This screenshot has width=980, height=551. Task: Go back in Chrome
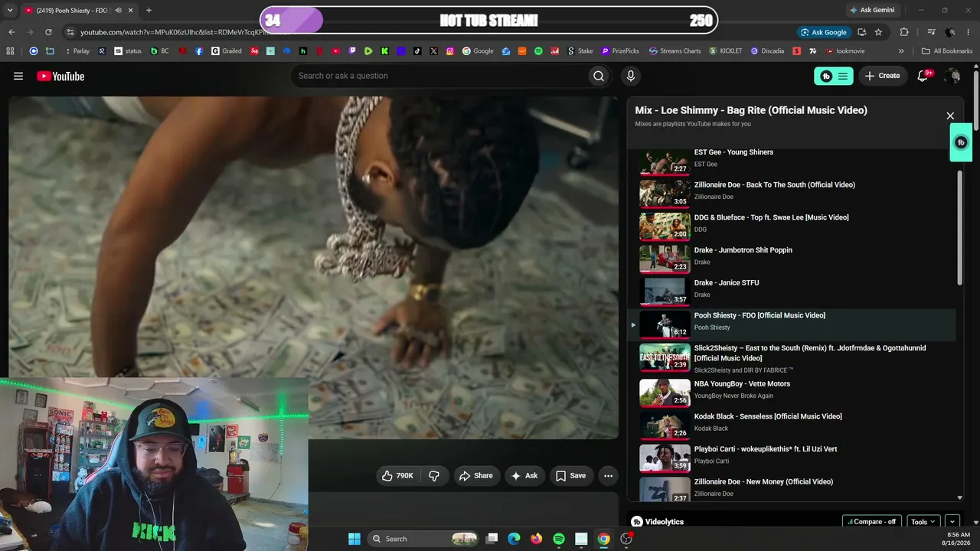tap(11, 32)
